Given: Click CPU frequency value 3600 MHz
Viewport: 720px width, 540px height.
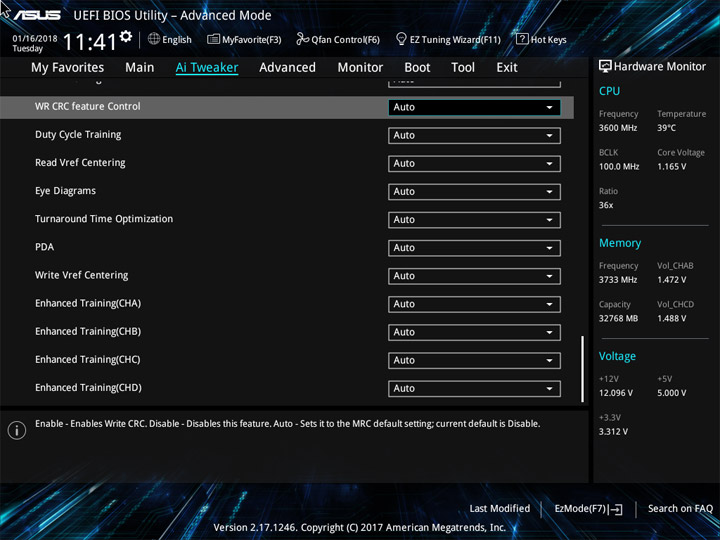Looking at the screenshot, I should (618, 128).
